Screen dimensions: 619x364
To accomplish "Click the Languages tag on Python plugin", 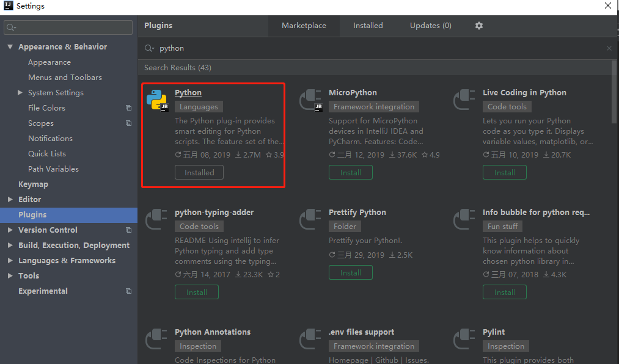I will tap(199, 107).
